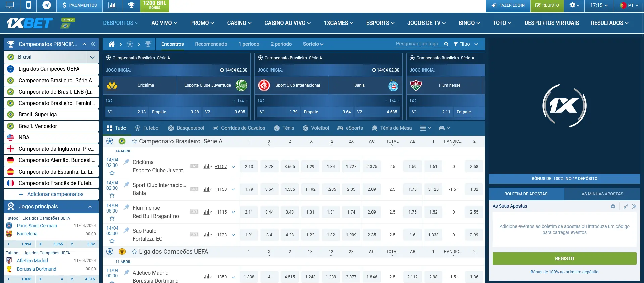Open the PAGAMENTOS button
Image resolution: width=644 pixels, height=283 pixels.
click(x=80, y=5)
